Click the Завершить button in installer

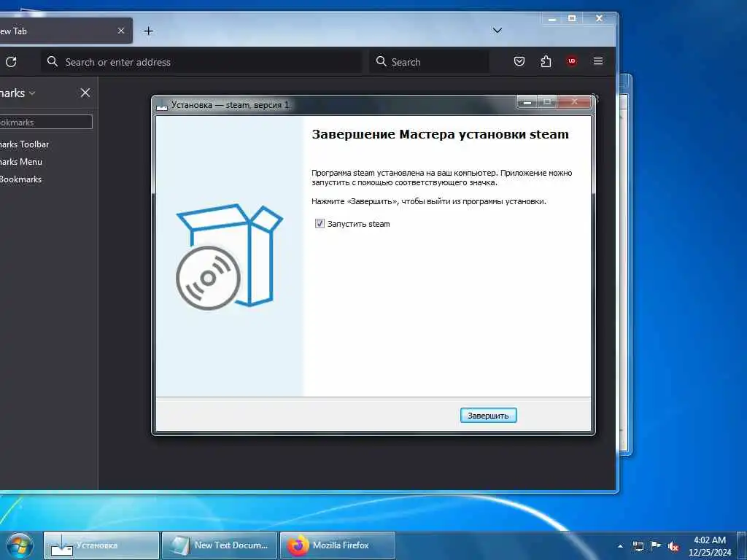coord(488,415)
